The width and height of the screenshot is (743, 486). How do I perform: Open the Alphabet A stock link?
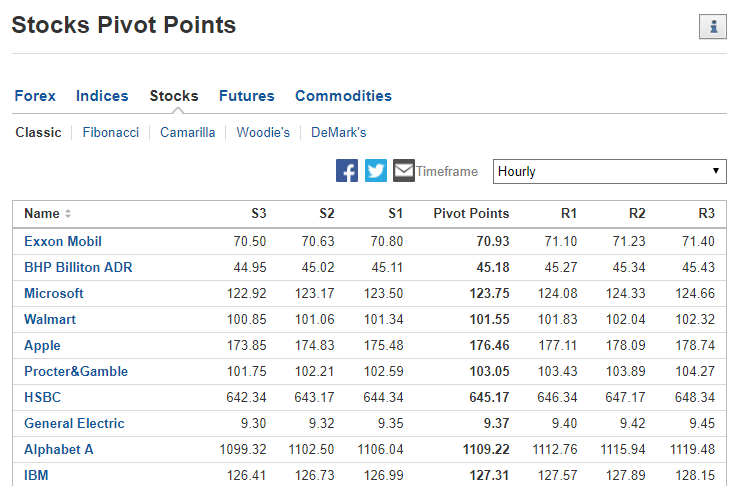(x=59, y=450)
